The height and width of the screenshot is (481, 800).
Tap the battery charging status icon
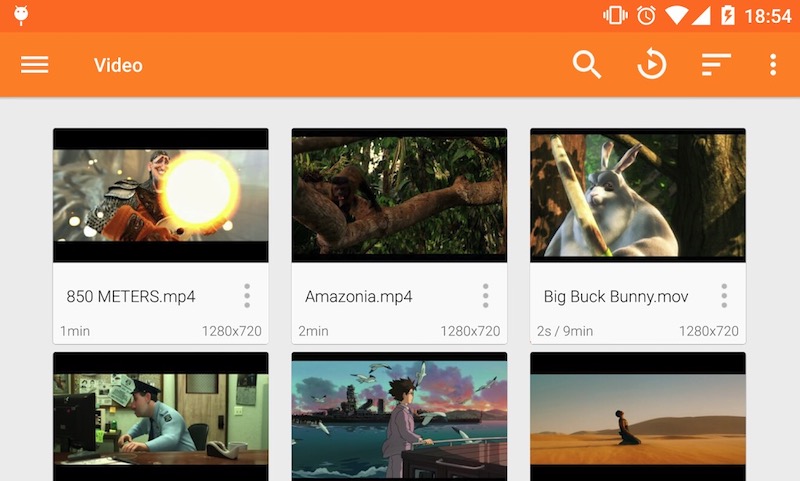coord(728,15)
